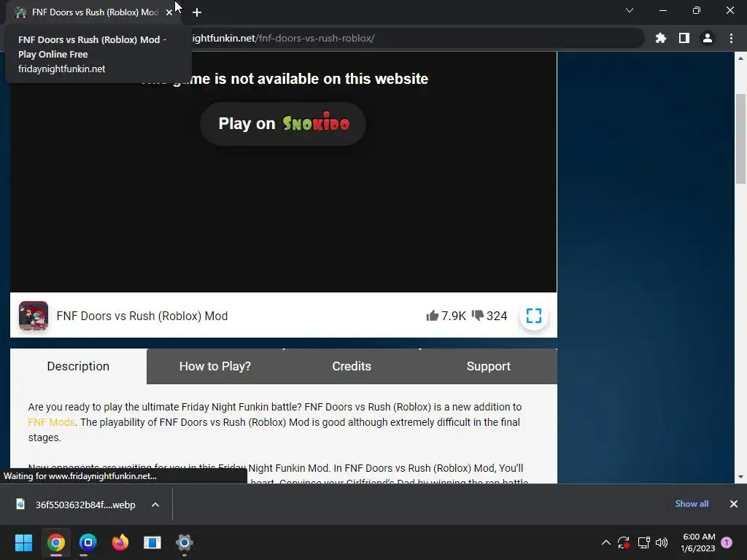Image resolution: width=747 pixels, height=560 pixels.
Task: Open Settings gear in the taskbar
Action: coord(185,542)
